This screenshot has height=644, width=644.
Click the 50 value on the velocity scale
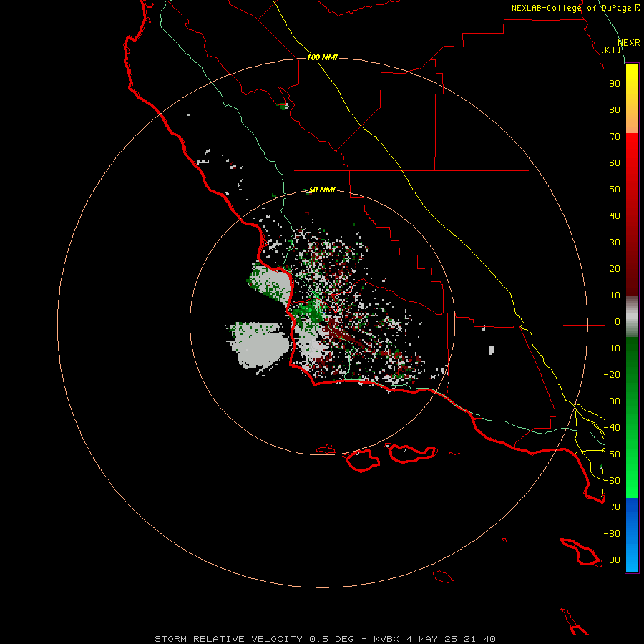615,190
